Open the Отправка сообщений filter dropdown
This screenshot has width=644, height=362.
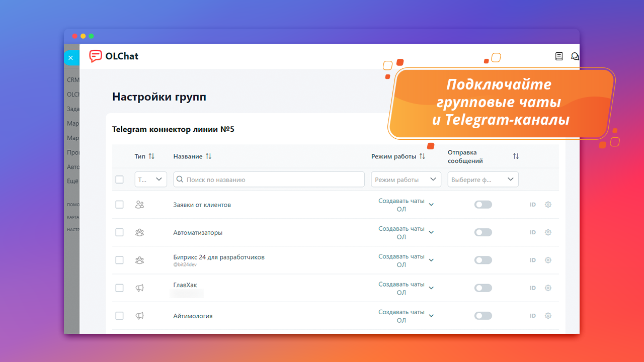pos(483,179)
